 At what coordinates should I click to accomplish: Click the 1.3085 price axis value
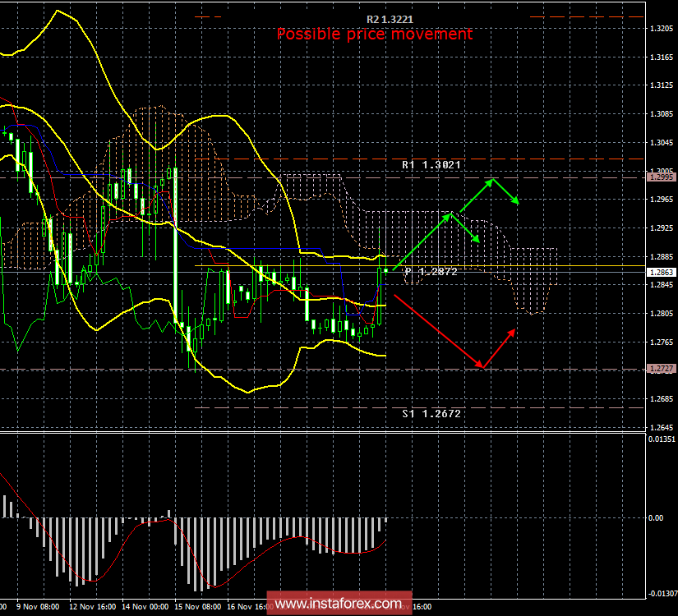[662, 114]
